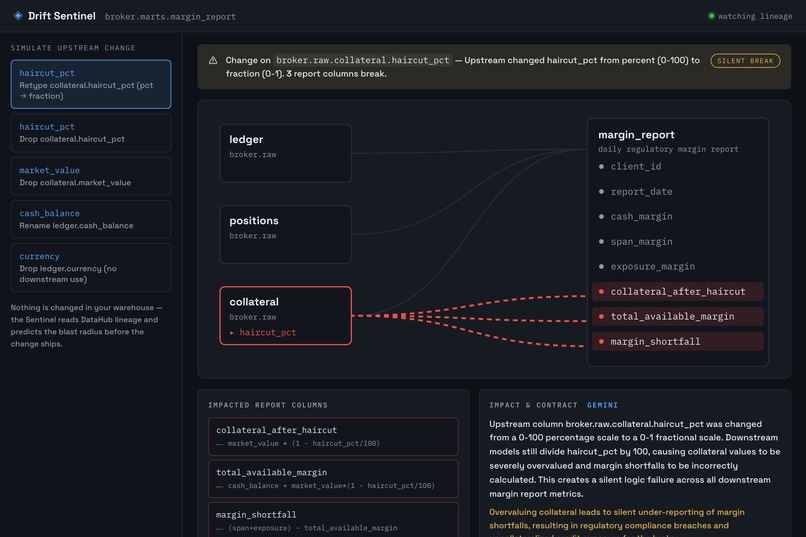Click the exposure_margin column in margin_report
This screenshot has height=537, width=806.
point(652,267)
